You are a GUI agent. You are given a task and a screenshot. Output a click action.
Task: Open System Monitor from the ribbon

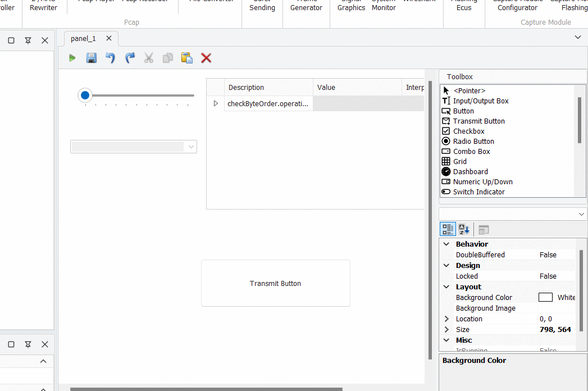tap(384, 5)
